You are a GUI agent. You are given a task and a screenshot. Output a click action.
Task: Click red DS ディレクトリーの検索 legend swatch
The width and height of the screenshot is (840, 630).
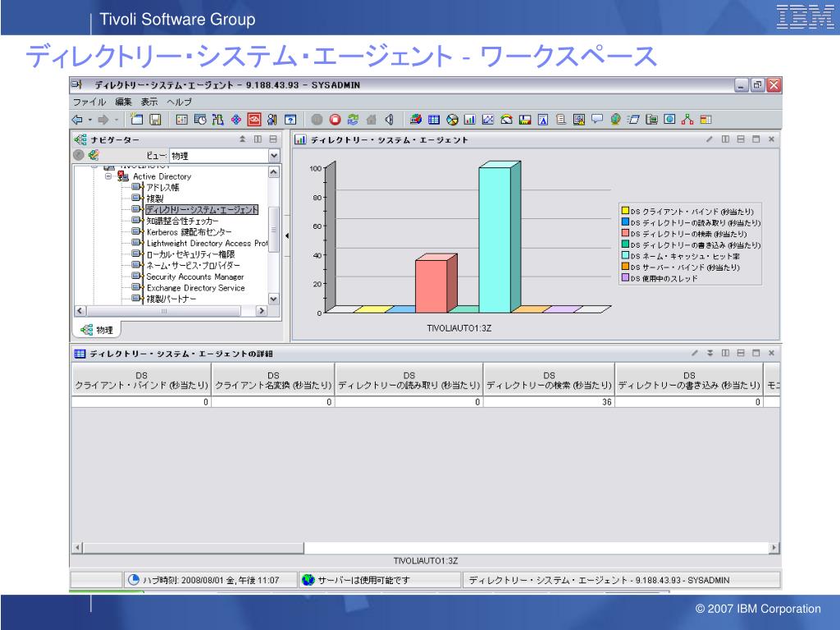624,233
